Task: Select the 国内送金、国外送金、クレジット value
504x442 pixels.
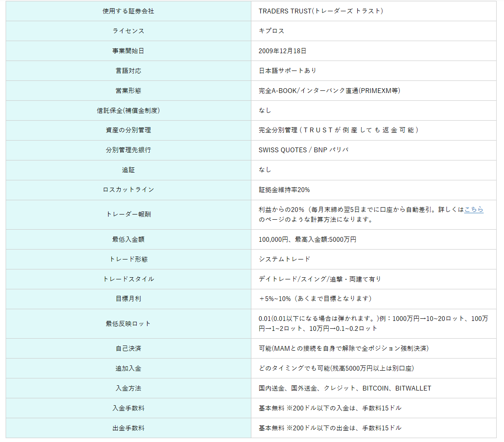Action: click(345, 388)
